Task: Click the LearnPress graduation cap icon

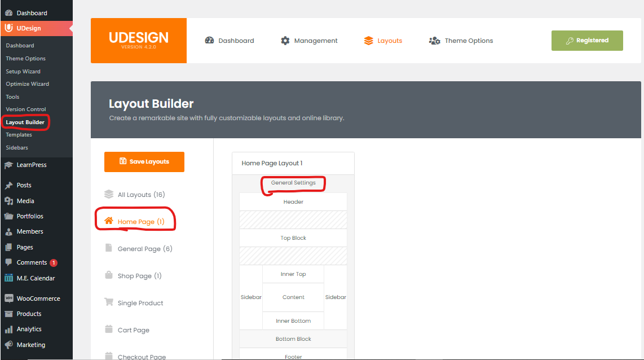Action: [8, 165]
